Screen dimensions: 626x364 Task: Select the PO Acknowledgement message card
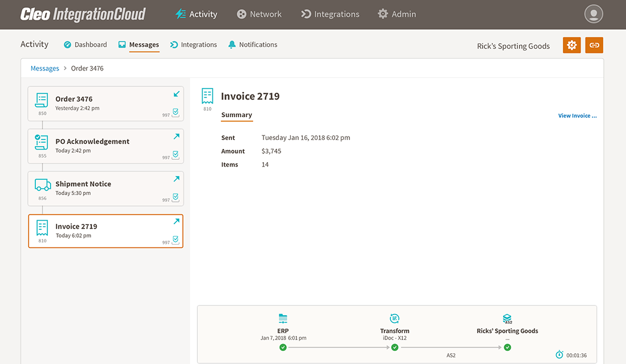pos(106,146)
